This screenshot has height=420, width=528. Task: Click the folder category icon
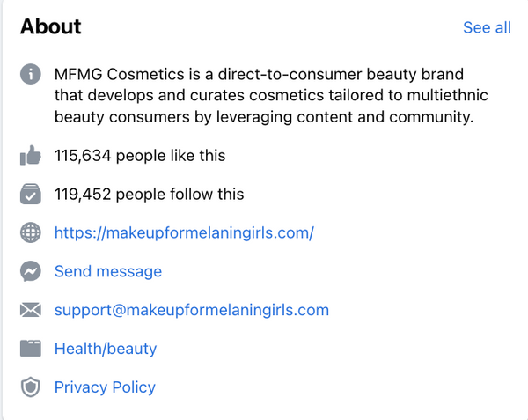tap(31, 349)
